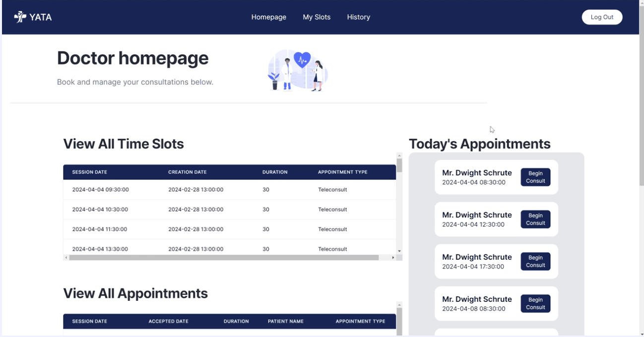Select session date 2024-04-04 13:30:00
This screenshot has height=337, width=644.
(100, 249)
